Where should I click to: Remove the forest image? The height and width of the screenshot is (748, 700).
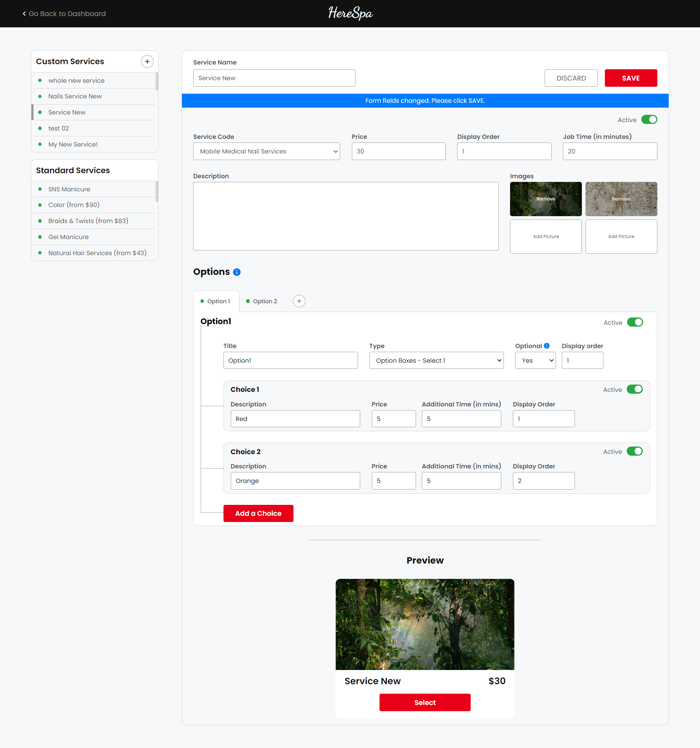click(x=546, y=199)
